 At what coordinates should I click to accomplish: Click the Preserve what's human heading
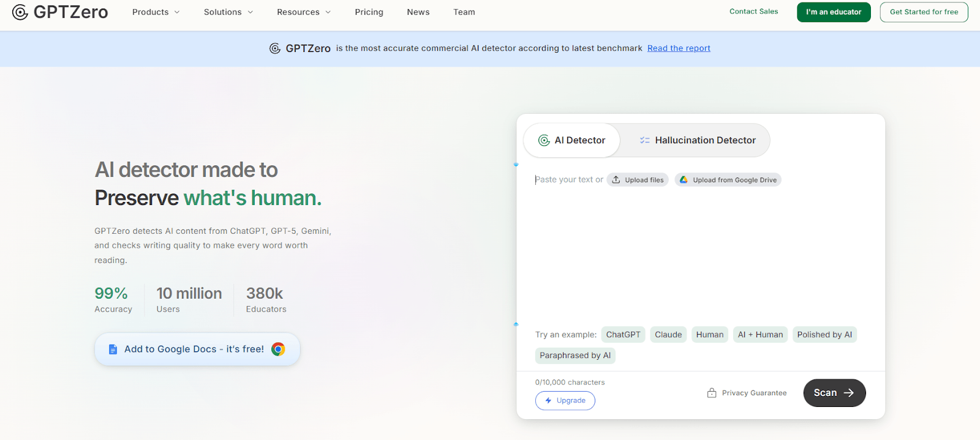[208, 198]
